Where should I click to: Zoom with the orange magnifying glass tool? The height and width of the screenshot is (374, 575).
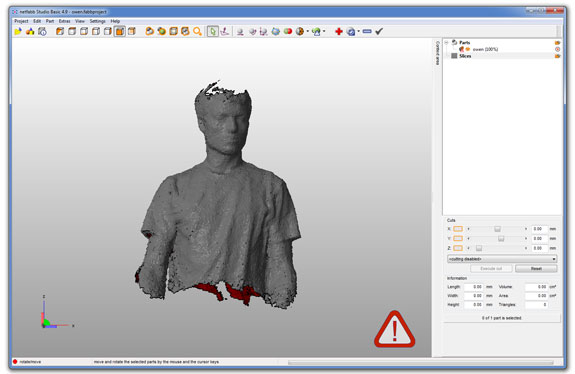point(197,32)
